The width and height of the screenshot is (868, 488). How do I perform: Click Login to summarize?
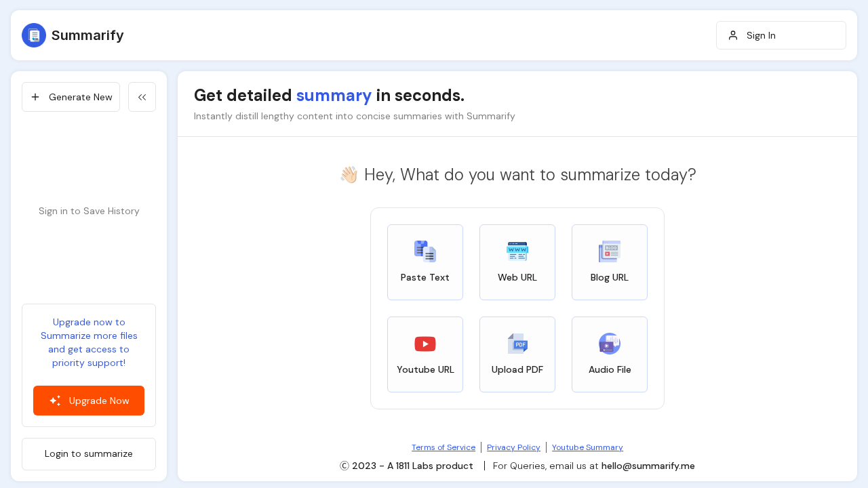click(89, 453)
